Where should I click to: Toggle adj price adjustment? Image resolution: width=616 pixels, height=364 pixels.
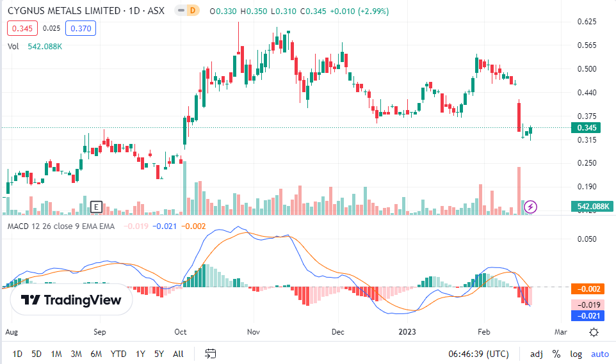(x=536, y=354)
